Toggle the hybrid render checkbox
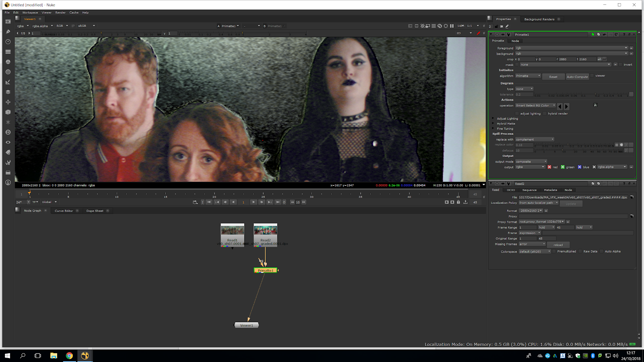Screen dimensions: 644x362 545,114
